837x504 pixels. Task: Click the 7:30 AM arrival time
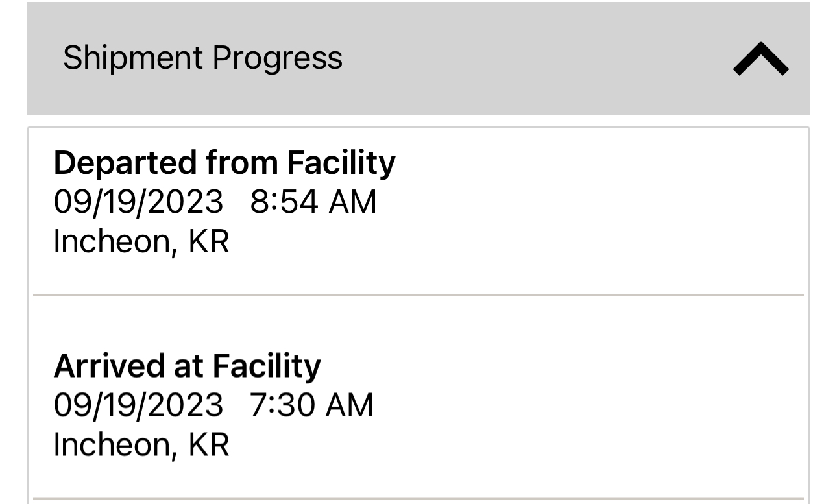311,405
